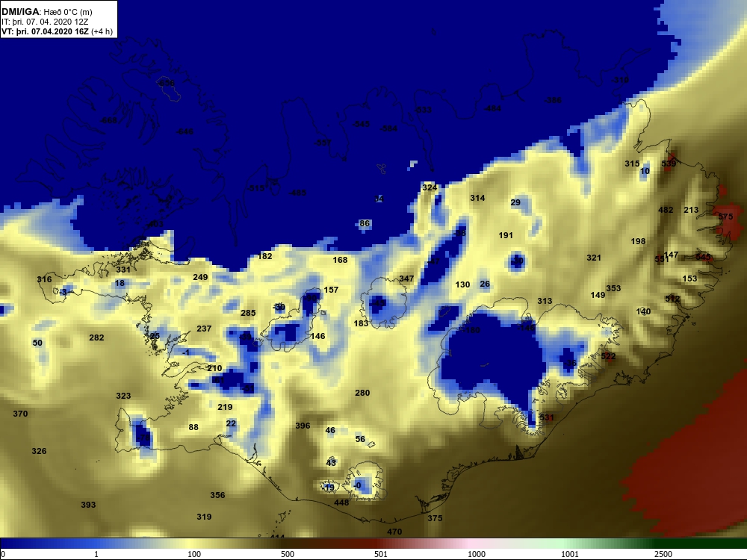
Task: Click the map value 86
Action: 365,224
